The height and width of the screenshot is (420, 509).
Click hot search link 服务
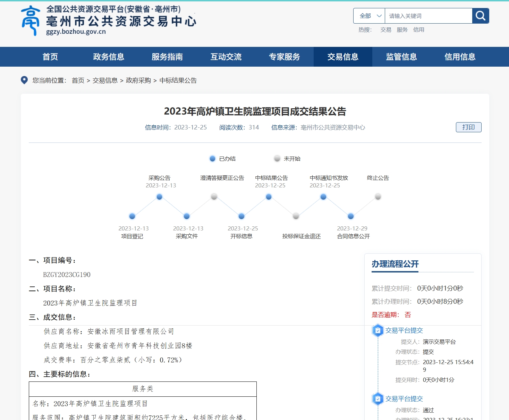click(402, 30)
